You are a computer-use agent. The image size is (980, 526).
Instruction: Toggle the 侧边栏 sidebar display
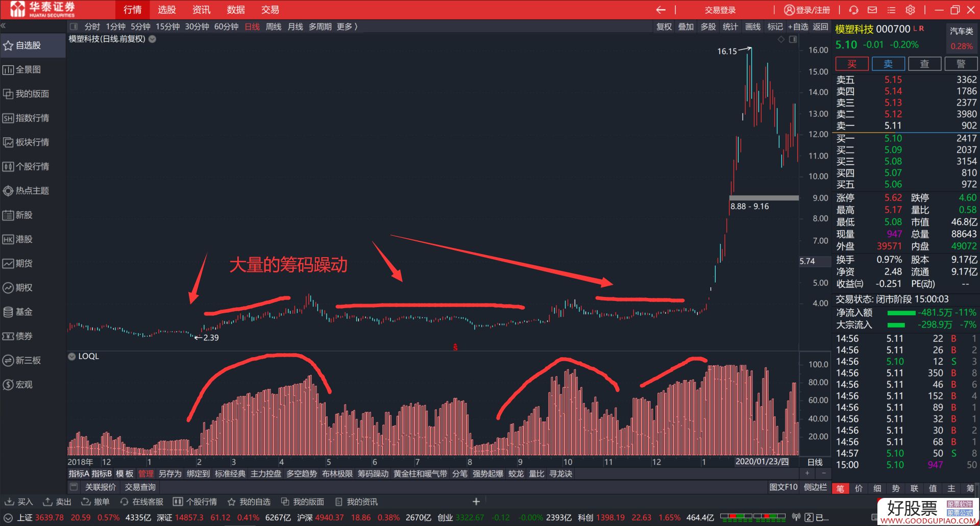point(815,487)
